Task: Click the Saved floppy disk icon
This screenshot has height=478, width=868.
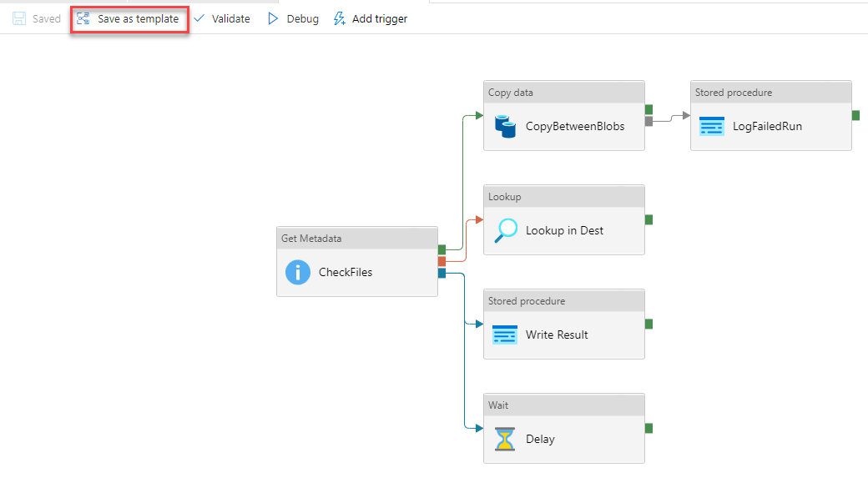Action: click(19, 19)
